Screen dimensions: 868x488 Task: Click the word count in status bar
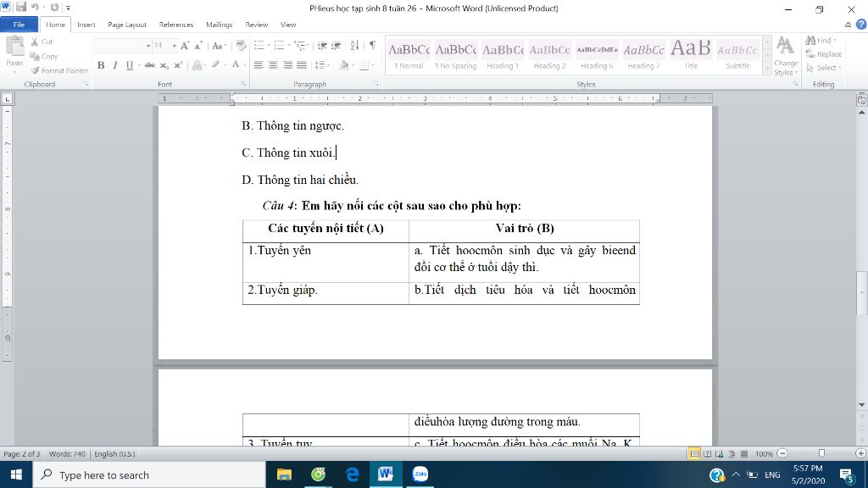[x=67, y=454]
